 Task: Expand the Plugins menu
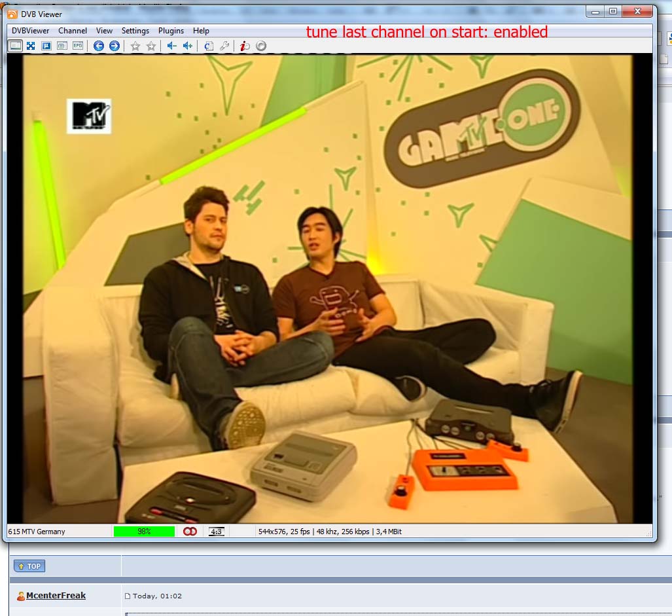[x=171, y=31]
